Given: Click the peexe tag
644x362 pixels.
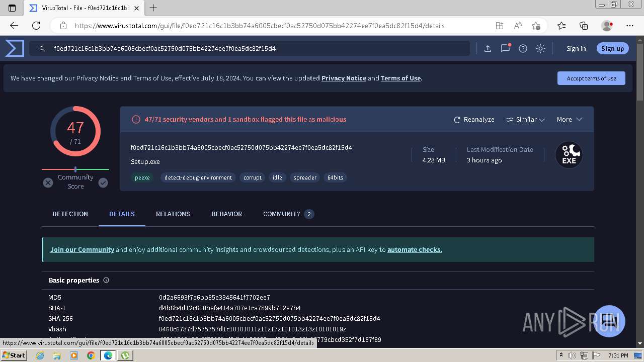Looking at the screenshot, I should [x=142, y=177].
